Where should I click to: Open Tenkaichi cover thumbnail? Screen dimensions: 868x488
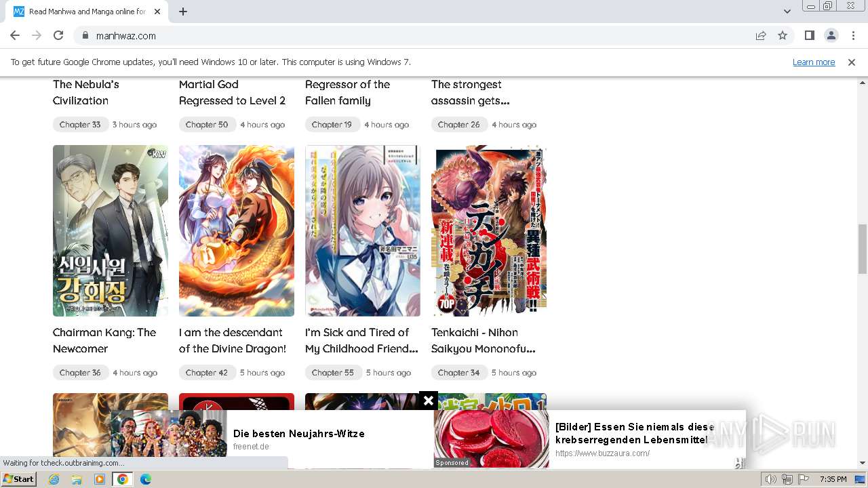click(x=489, y=230)
